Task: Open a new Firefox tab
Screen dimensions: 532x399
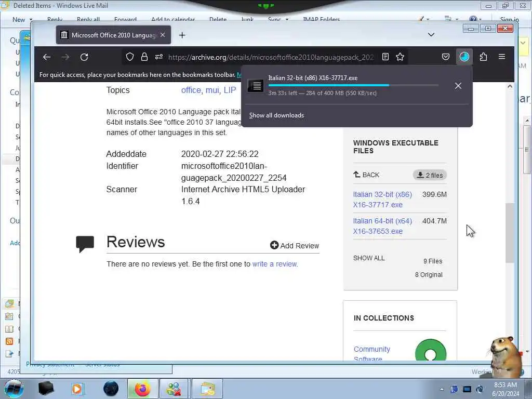Action: click(x=182, y=35)
